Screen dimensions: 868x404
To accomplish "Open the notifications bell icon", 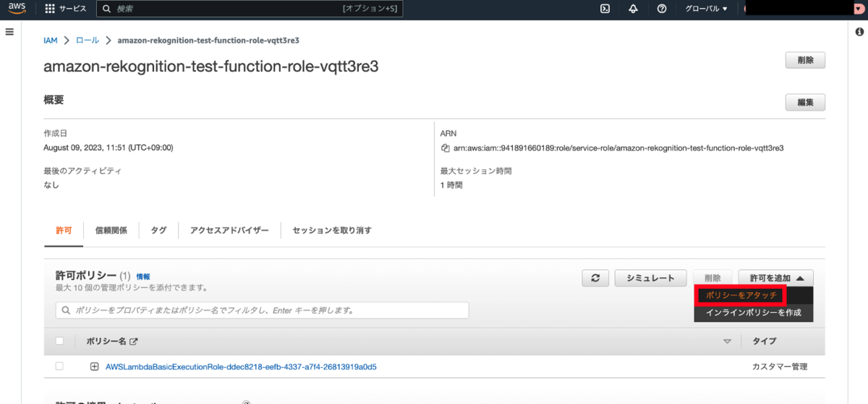I will pos(634,9).
